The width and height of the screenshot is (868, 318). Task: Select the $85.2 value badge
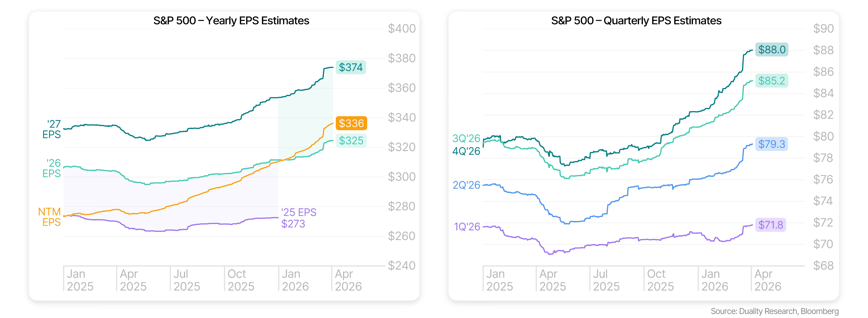coord(772,81)
